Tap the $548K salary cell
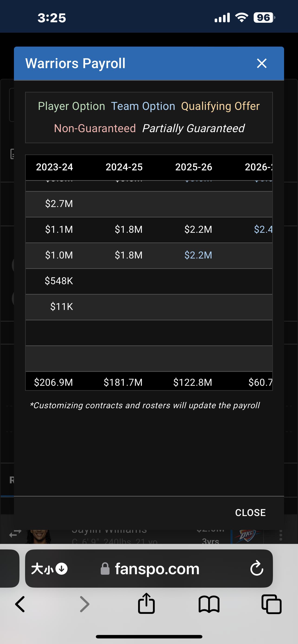This screenshot has height=644, width=298. tap(59, 281)
